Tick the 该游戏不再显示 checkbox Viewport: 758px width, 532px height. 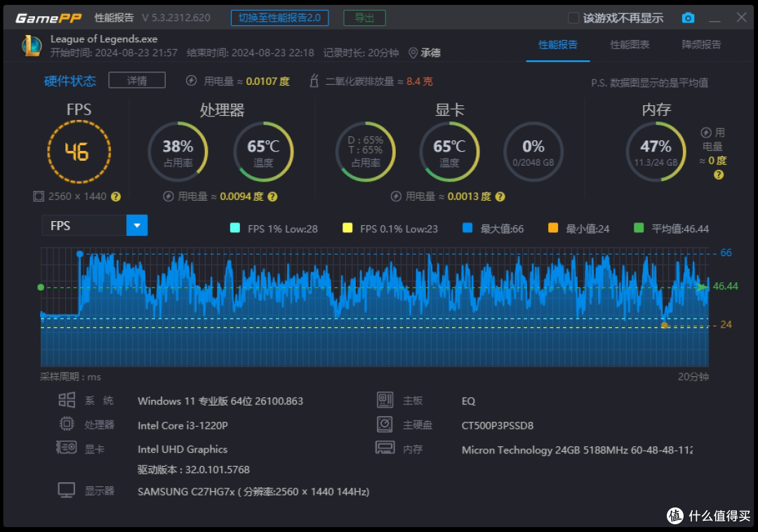[x=573, y=18]
